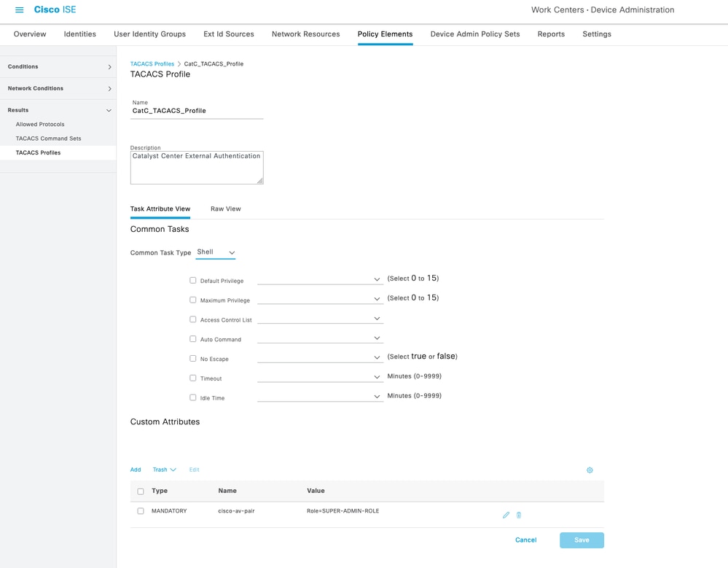Viewport: 728px width, 568px height.
Task: Go to the Overview tab
Action: click(30, 34)
